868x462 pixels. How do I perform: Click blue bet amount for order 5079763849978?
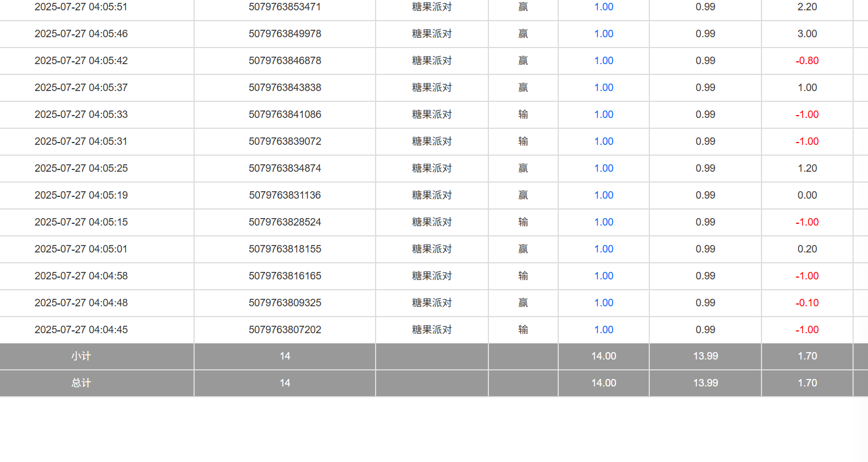click(603, 34)
